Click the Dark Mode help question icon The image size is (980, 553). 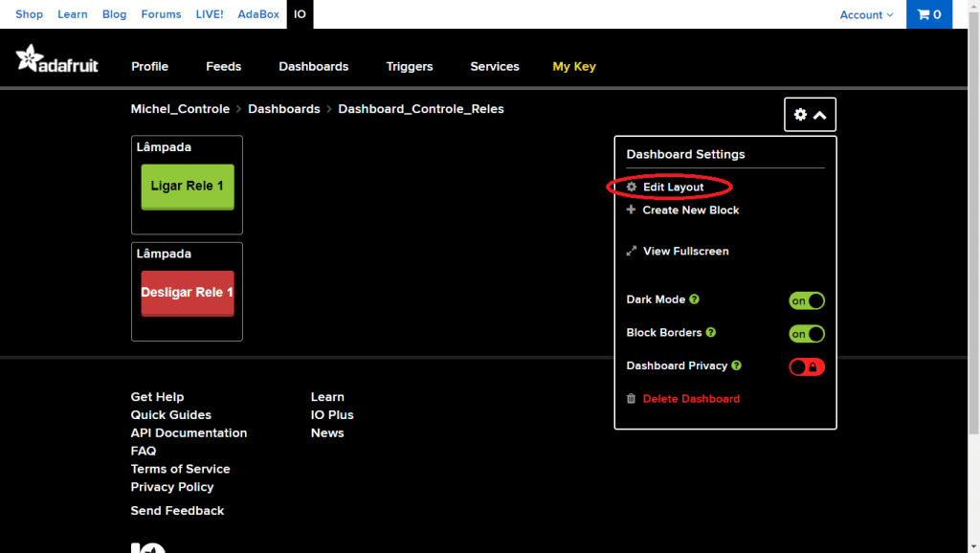pos(695,299)
